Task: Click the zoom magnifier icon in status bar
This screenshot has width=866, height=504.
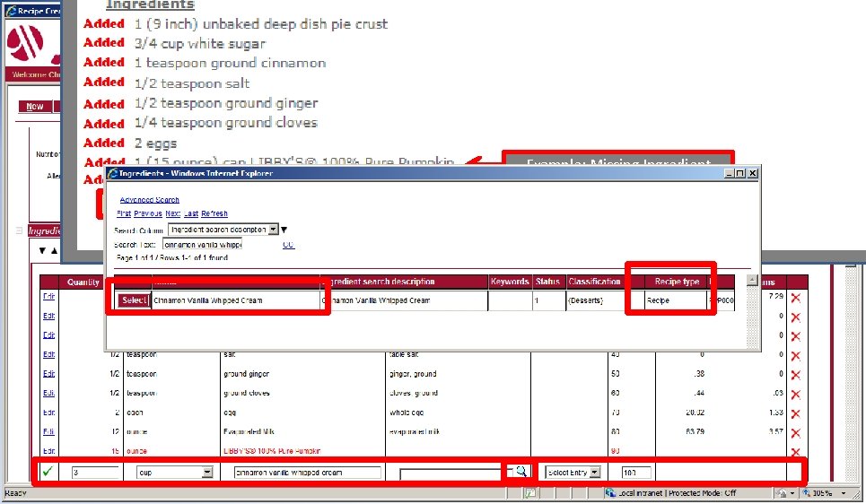Action: (x=807, y=493)
